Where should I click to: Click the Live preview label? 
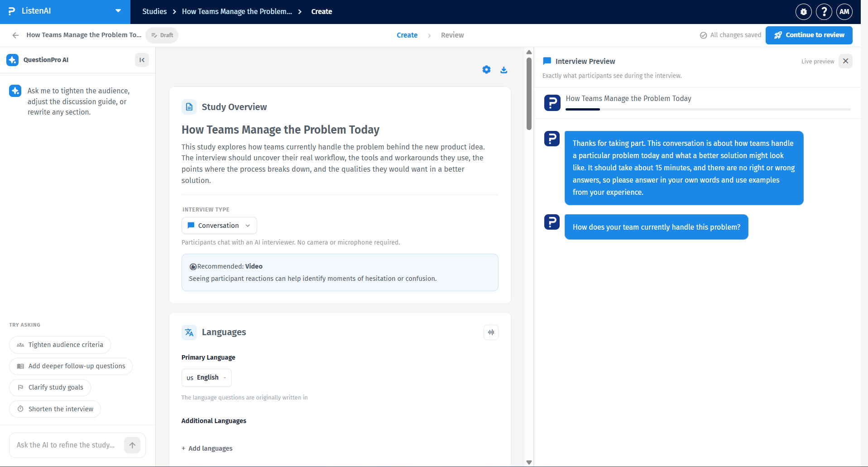point(817,62)
